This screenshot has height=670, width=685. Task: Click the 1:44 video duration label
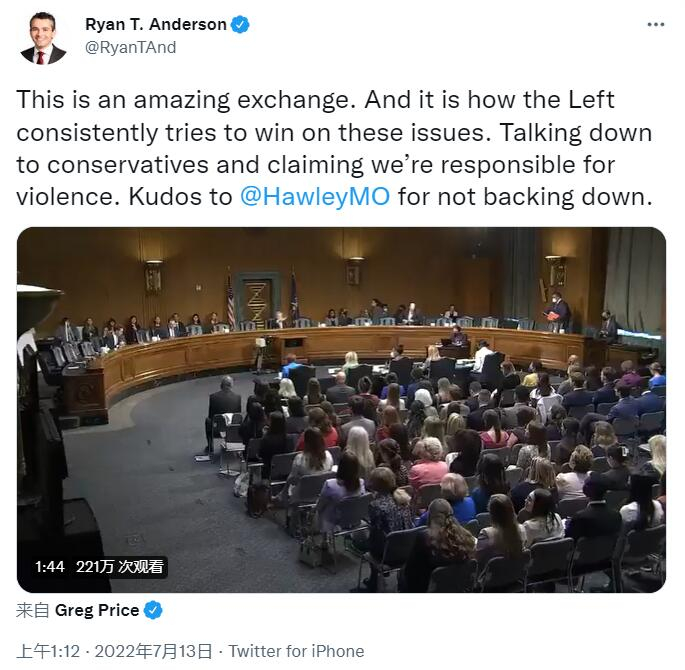(x=50, y=567)
